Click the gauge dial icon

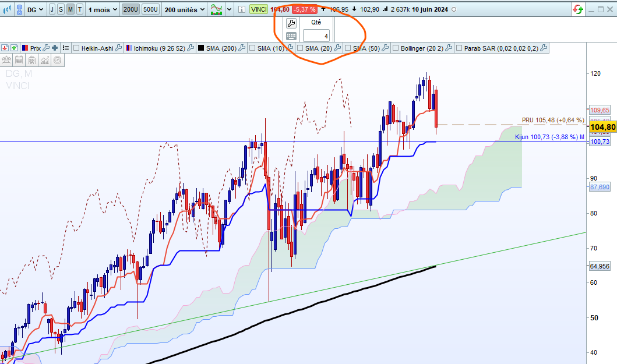click(58, 60)
